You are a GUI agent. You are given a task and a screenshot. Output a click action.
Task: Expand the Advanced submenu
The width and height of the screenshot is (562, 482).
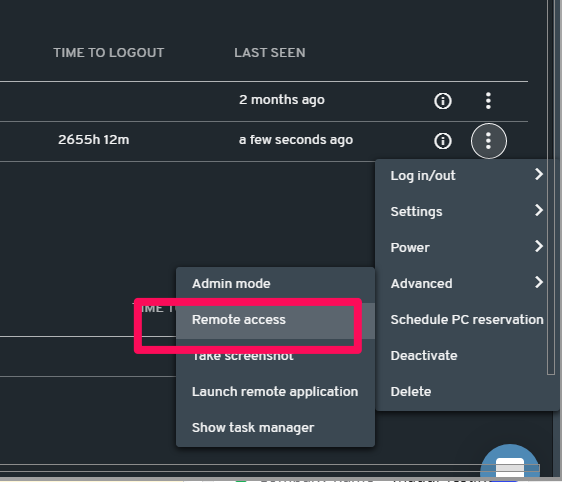pos(467,283)
